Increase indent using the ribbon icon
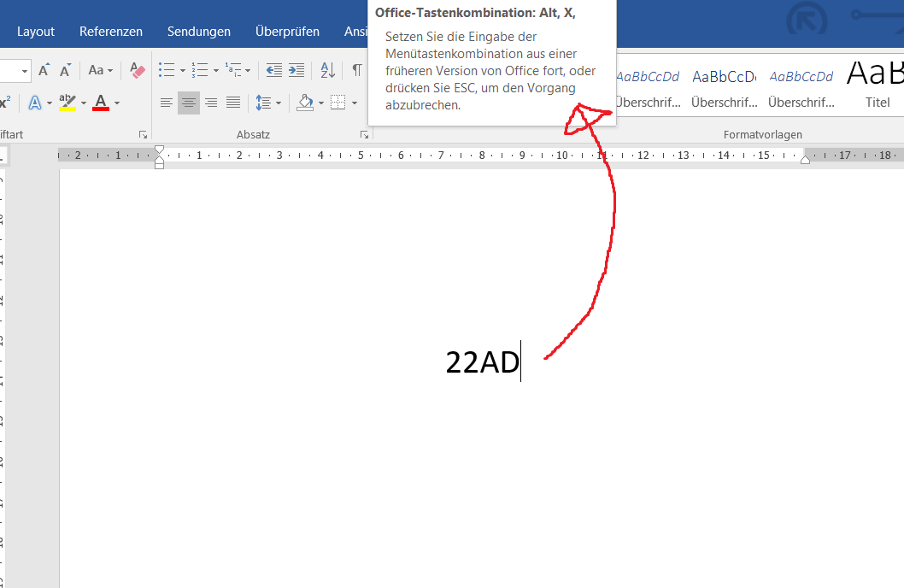This screenshot has width=904, height=588. point(295,70)
